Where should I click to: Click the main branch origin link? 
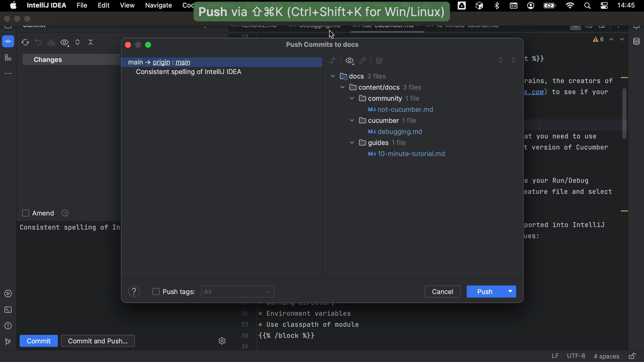pos(161,62)
